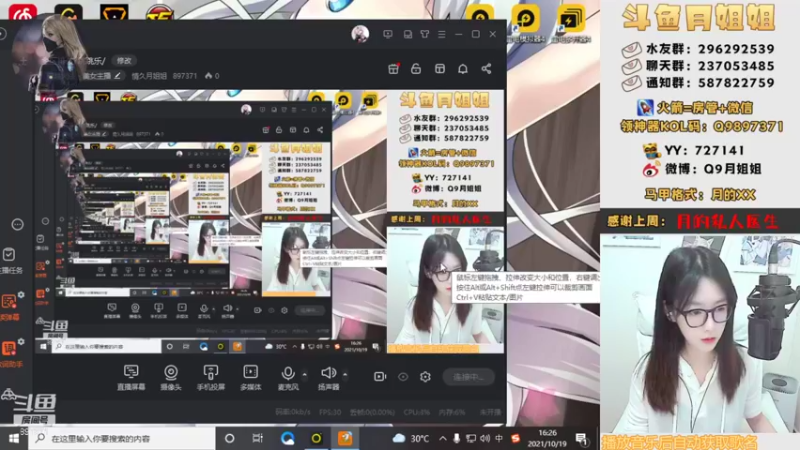Open stream settings gear icon
The width and height of the screenshot is (800, 450).
click(x=425, y=377)
